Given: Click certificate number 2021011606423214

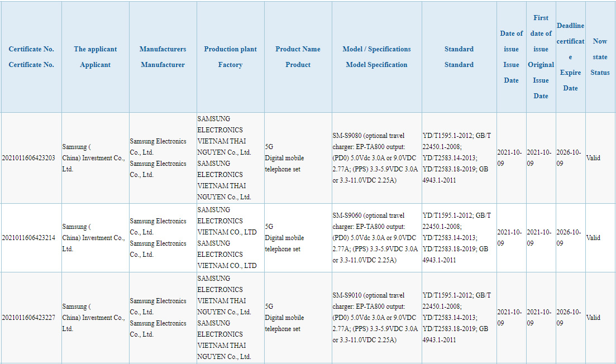Looking at the screenshot, I should (x=28, y=238).
